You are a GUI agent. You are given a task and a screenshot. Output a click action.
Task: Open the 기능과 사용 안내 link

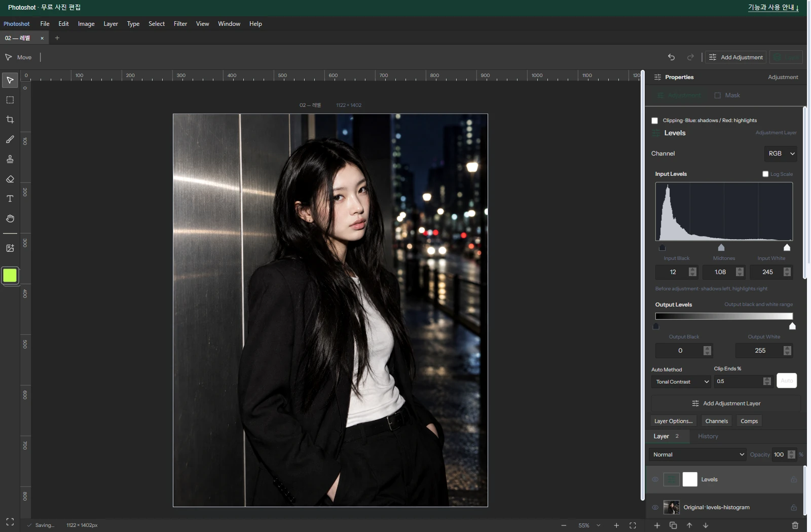[773, 7]
